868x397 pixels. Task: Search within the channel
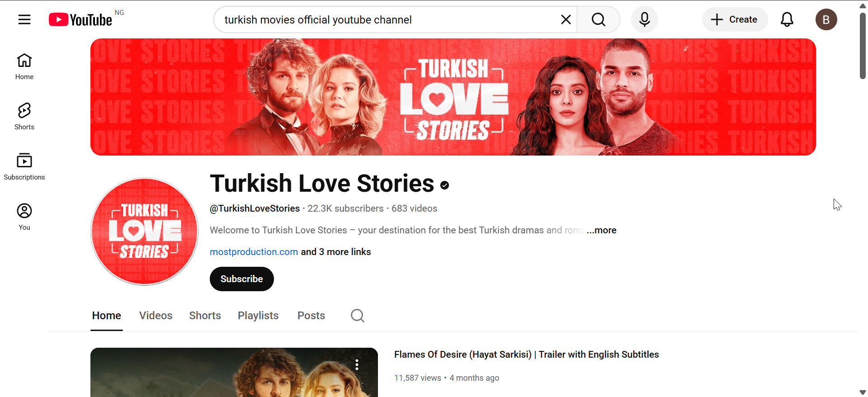(357, 316)
